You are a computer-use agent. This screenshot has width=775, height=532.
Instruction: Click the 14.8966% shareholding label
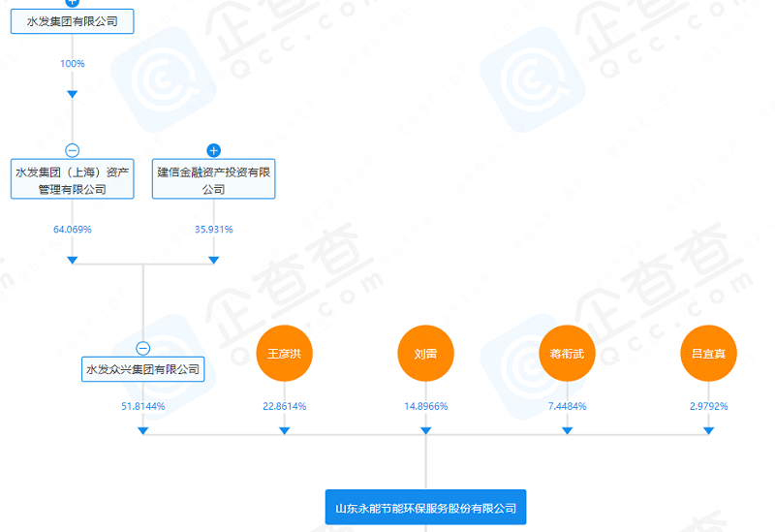tap(425, 406)
